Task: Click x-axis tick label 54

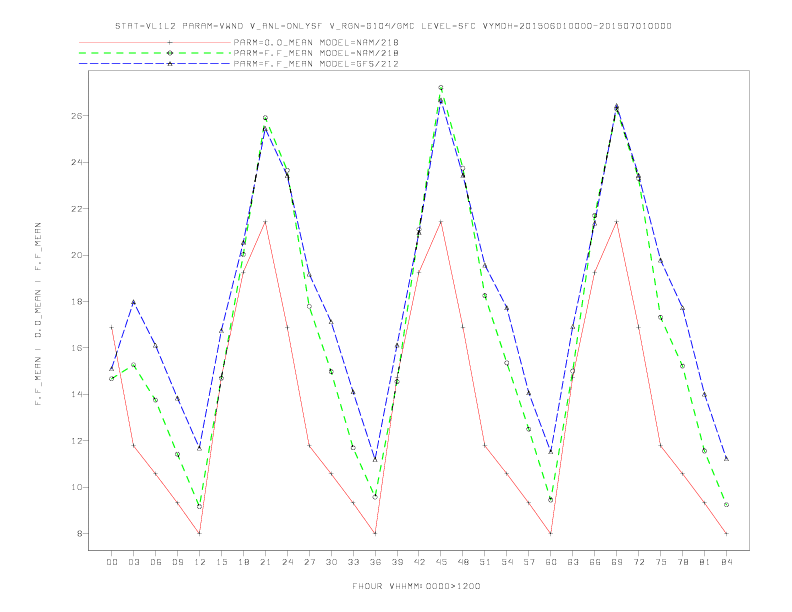Action: (x=507, y=562)
